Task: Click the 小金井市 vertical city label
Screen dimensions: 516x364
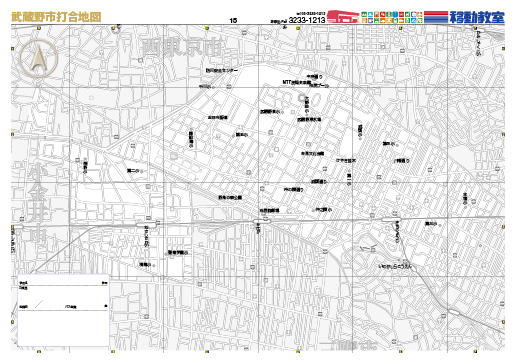Action: coord(38,202)
